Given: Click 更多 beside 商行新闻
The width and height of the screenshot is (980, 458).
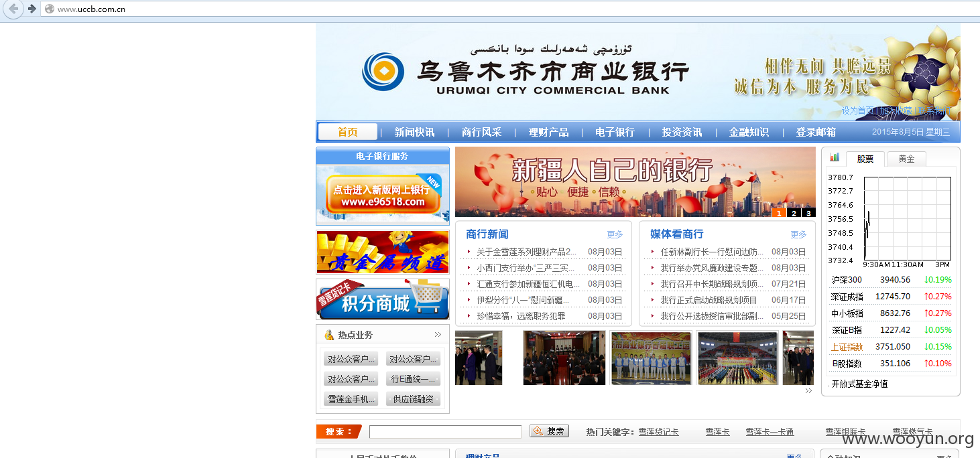Looking at the screenshot, I should [615, 234].
